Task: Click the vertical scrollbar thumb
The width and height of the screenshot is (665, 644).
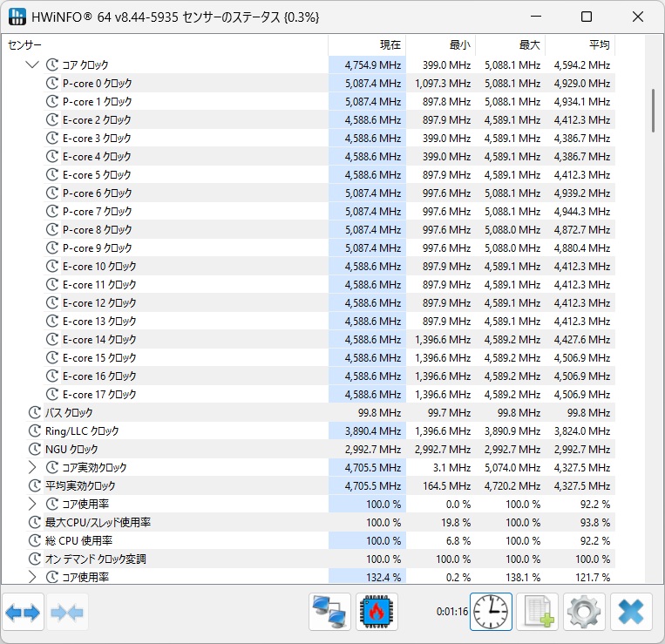Action: (653, 111)
